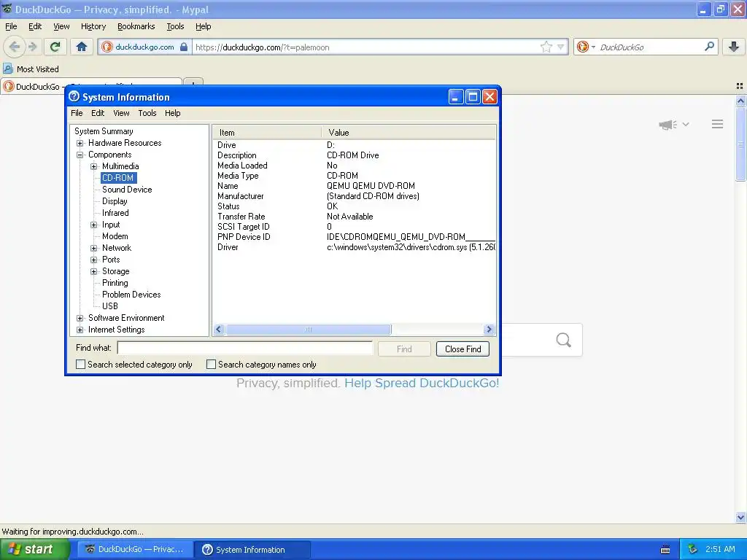Select Modem in the tree
Viewport: 747px width, 560px height.
tap(115, 236)
